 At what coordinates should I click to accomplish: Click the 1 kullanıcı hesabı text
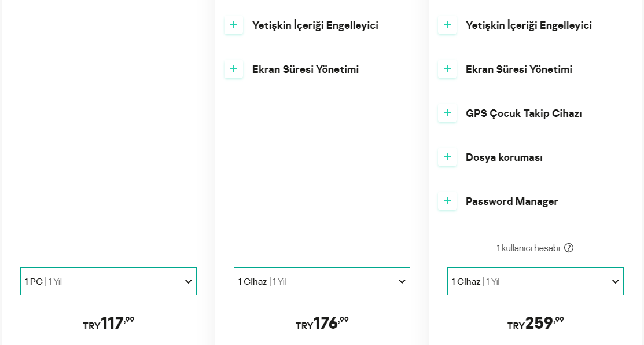(528, 248)
